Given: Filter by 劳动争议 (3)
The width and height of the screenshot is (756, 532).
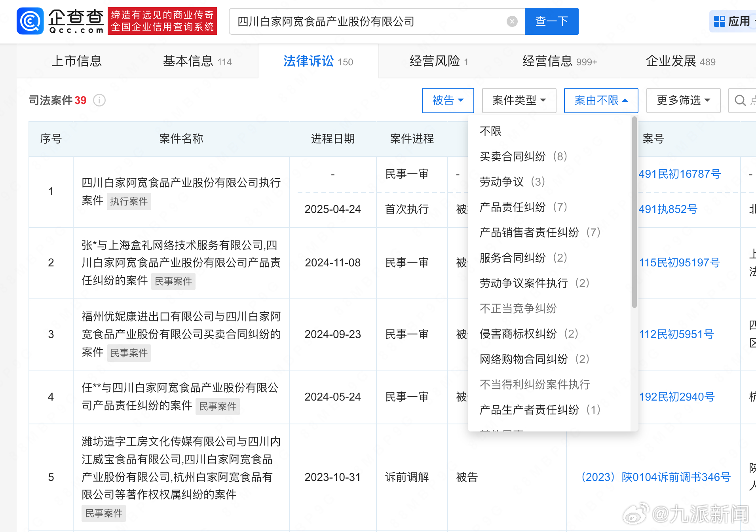Looking at the screenshot, I should [512, 182].
